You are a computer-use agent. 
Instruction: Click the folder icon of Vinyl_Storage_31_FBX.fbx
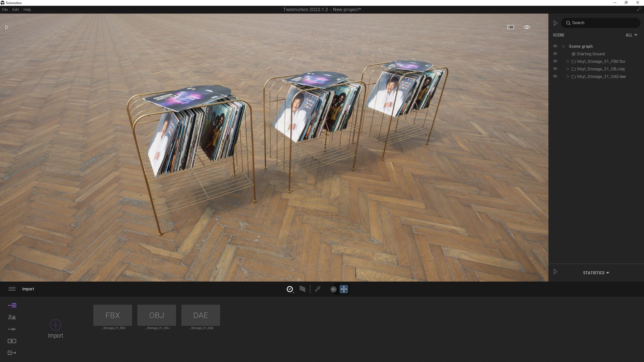click(x=574, y=62)
